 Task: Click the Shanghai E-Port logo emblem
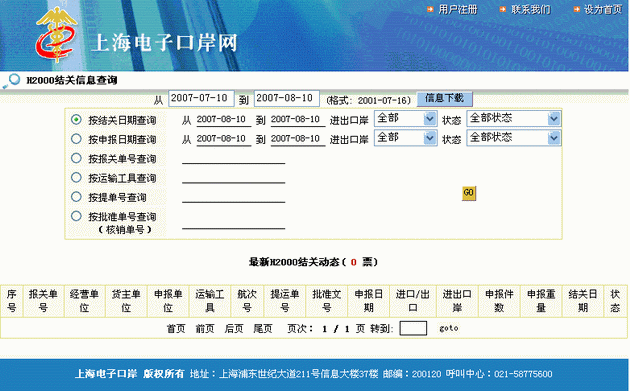click(56, 35)
